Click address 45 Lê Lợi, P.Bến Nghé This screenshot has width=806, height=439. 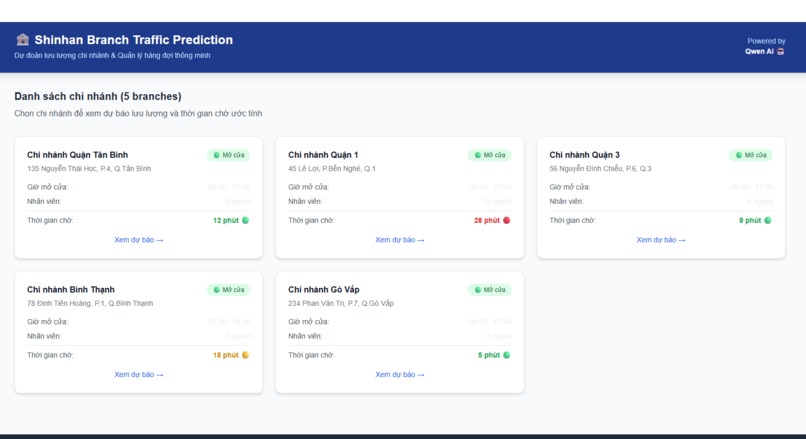pyautogui.click(x=332, y=169)
